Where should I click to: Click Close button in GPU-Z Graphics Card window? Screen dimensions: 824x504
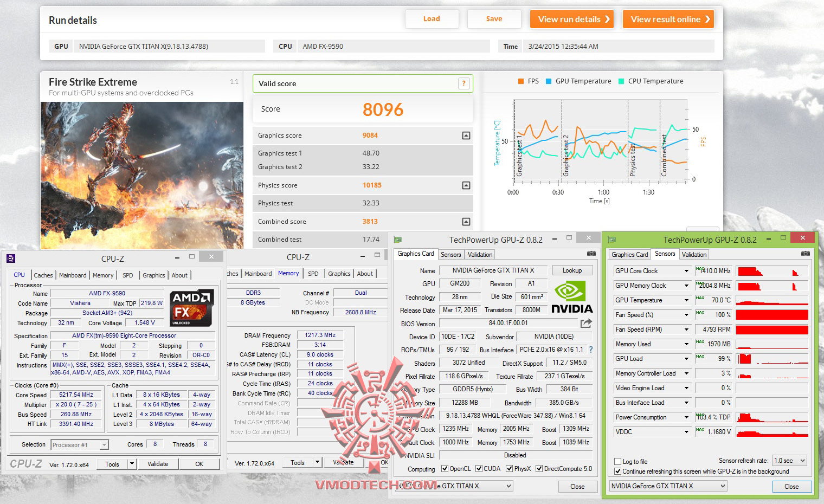(x=577, y=487)
